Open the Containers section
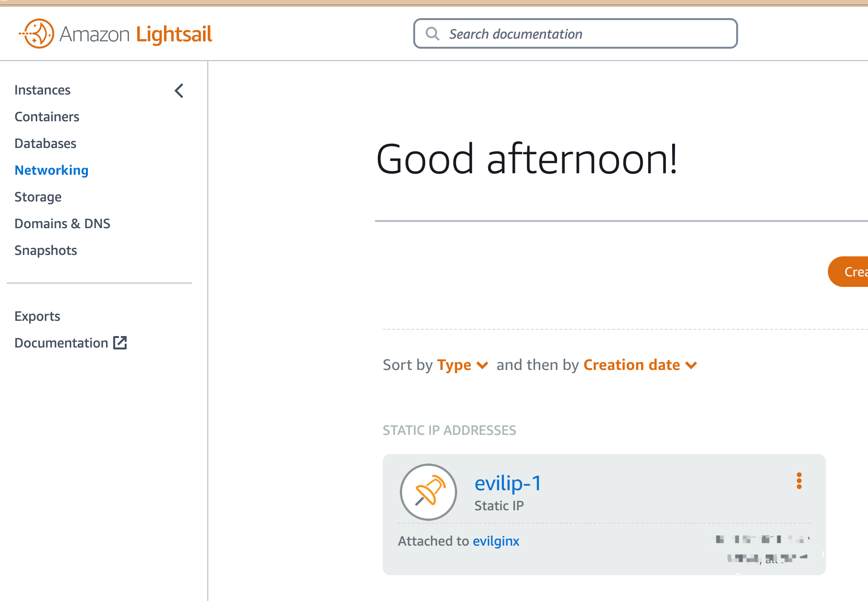Screen dimensions: 868x601 (x=47, y=117)
